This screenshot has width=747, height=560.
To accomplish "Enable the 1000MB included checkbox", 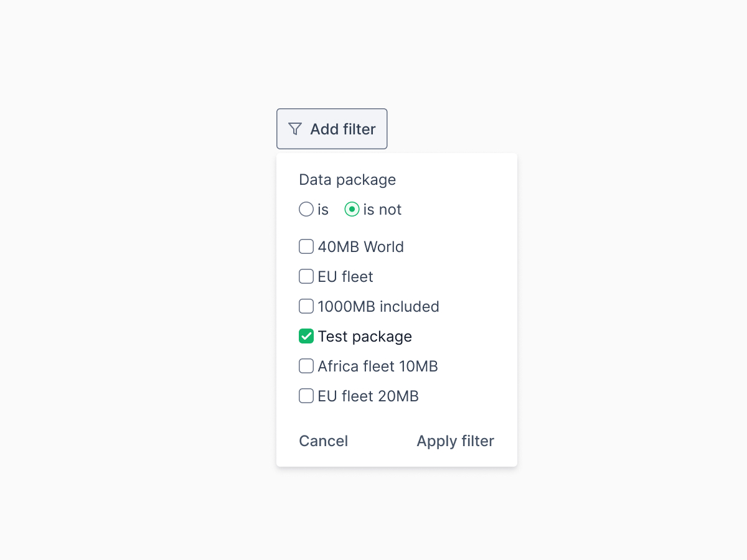I will [x=306, y=306].
